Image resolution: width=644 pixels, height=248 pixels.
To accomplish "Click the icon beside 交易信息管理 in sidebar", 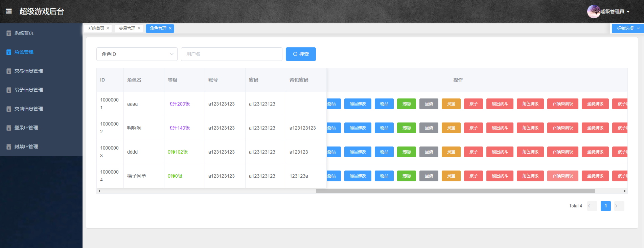I will [x=9, y=71].
